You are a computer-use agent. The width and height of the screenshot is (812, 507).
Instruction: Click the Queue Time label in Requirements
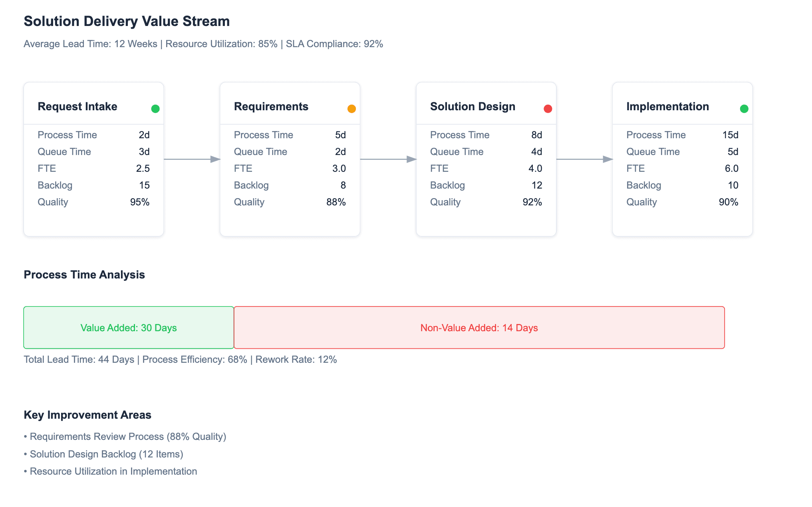coord(260,152)
